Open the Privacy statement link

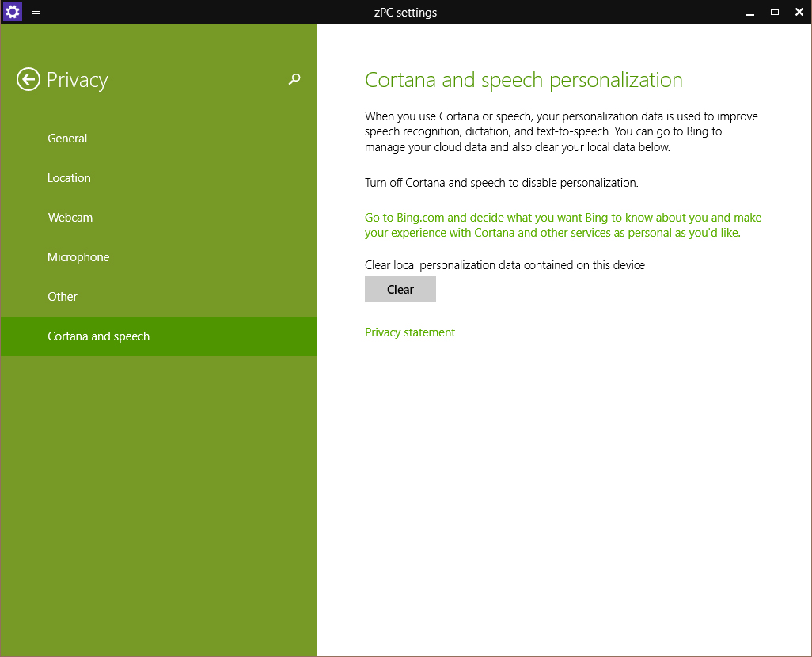pos(410,332)
